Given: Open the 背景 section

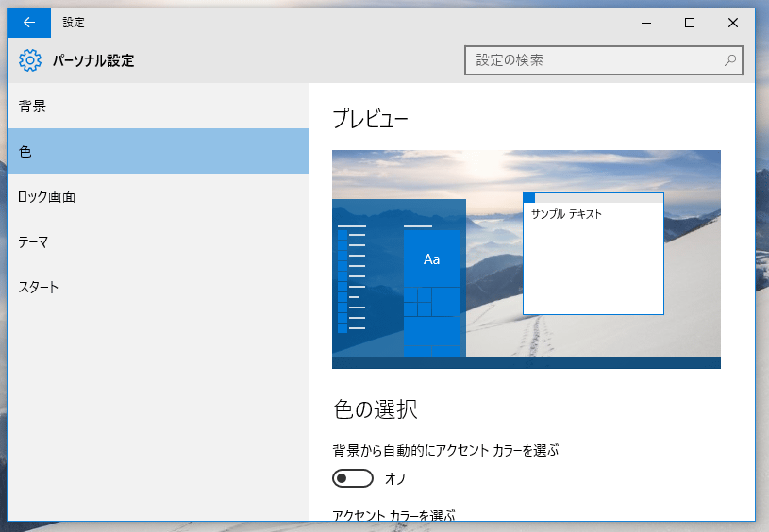Looking at the screenshot, I should coord(159,106).
